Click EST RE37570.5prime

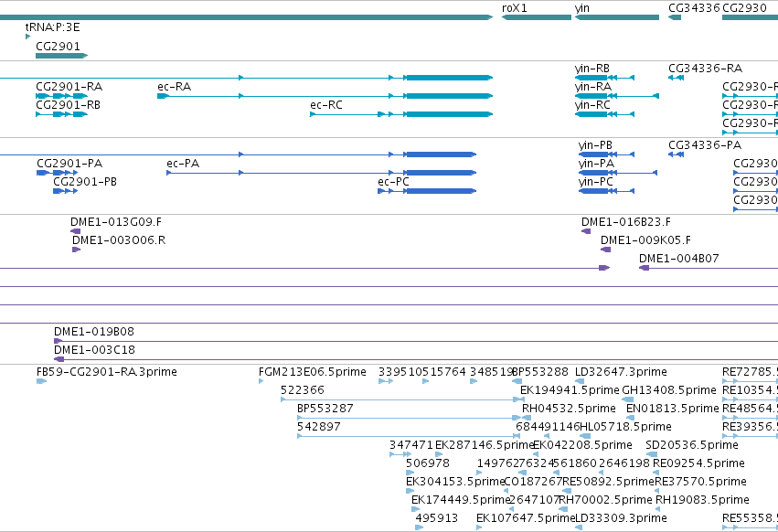click(x=657, y=491)
